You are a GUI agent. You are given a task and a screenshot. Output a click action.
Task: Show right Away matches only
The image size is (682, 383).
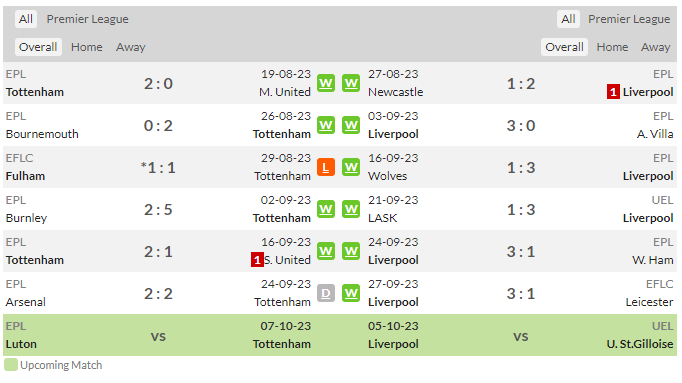(x=655, y=47)
